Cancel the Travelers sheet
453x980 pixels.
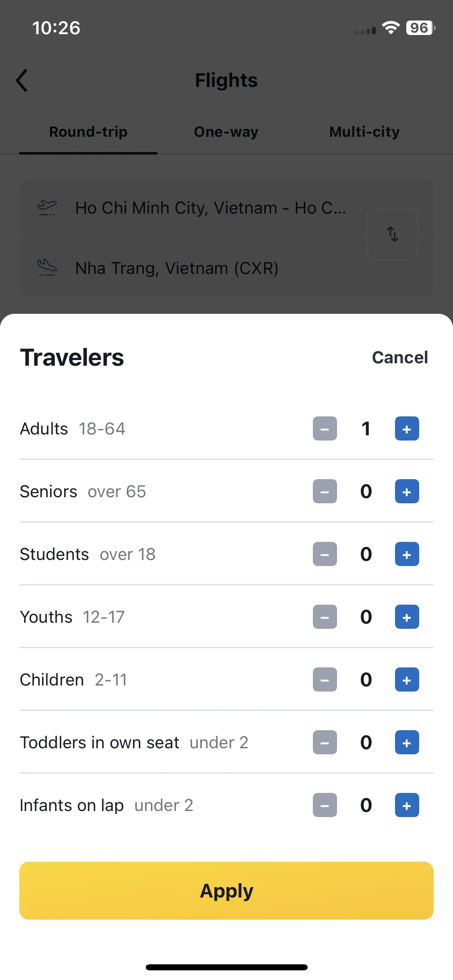pyautogui.click(x=400, y=357)
